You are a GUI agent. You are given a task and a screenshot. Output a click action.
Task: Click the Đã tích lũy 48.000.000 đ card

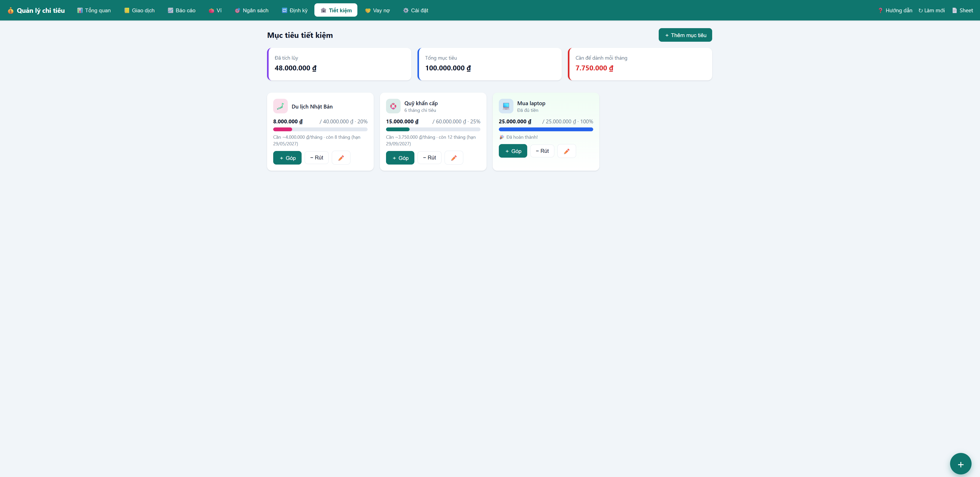339,64
